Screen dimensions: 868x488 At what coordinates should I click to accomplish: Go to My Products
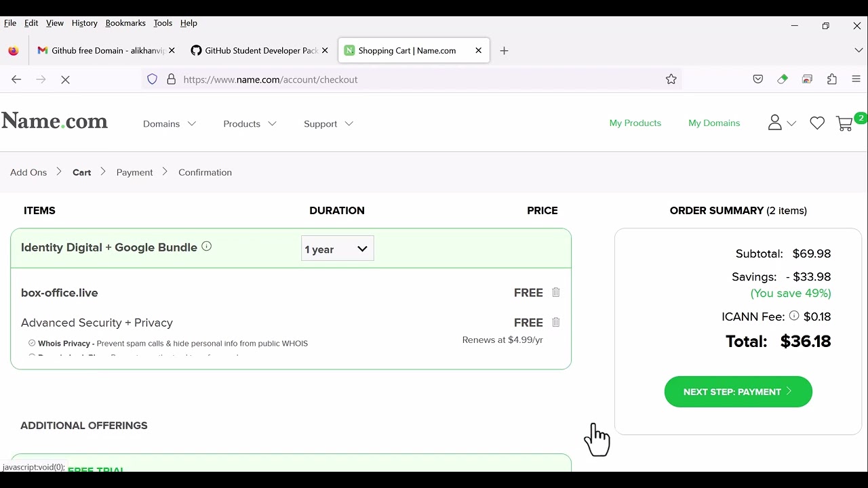tap(635, 123)
